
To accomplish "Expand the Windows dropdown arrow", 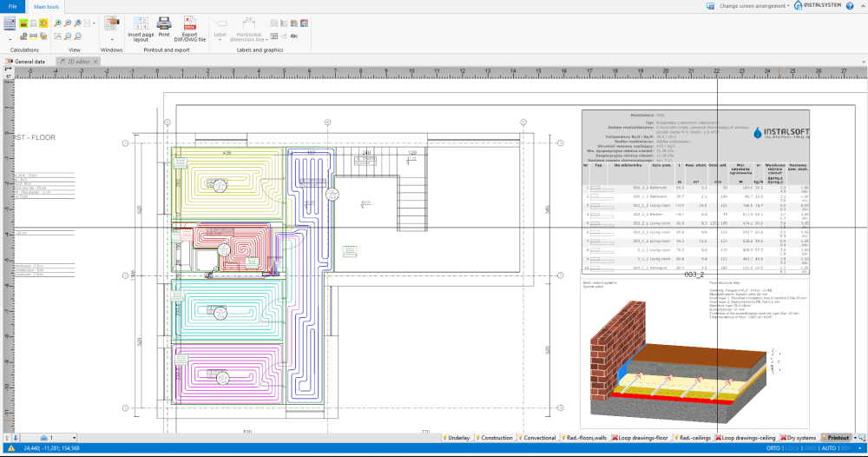I will tap(111, 39).
